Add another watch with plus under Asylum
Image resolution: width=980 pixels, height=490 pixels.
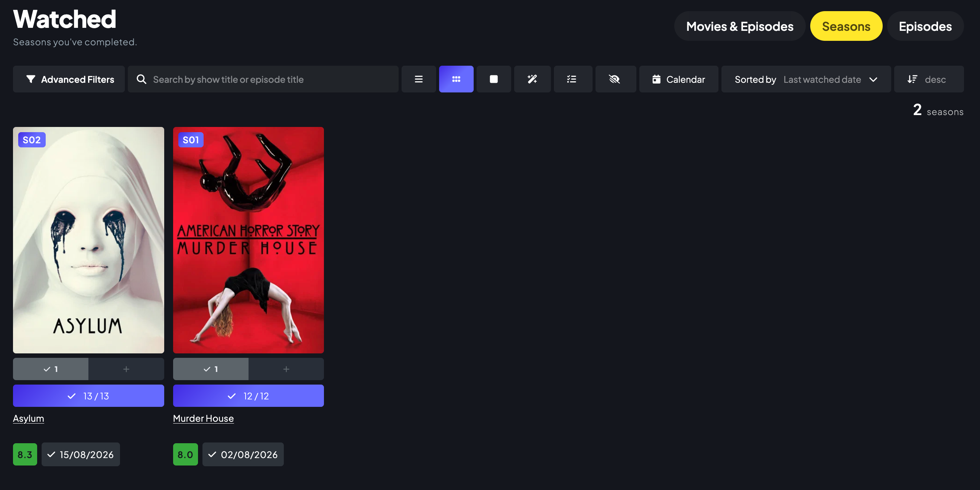[126, 369]
